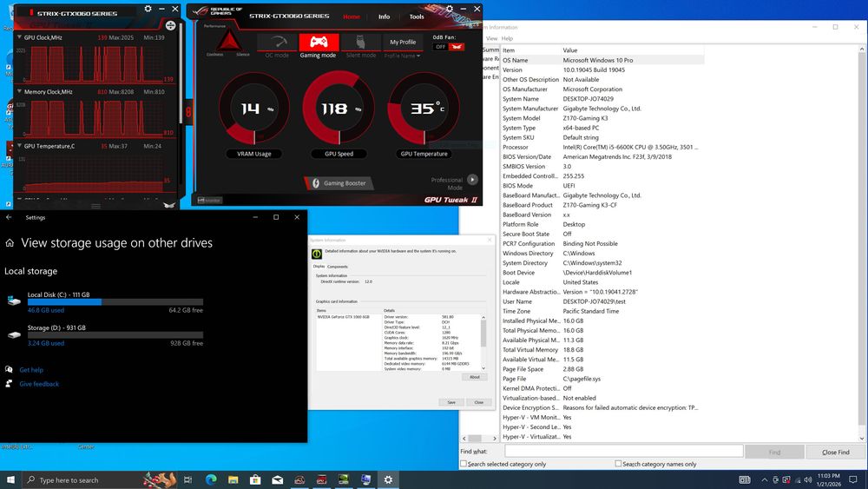868x489 pixels.
Task: Open the notification center icon
Action: [x=853, y=479]
